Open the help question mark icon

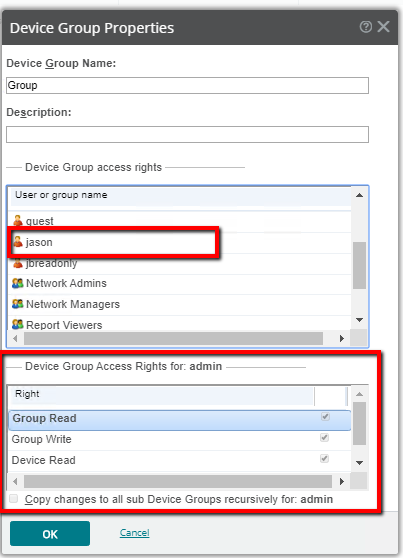(366, 27)
